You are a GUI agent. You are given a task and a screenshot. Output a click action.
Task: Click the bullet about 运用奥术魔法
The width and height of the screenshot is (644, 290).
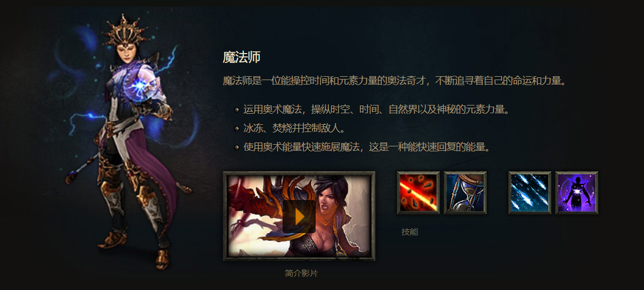click(376, 109)
